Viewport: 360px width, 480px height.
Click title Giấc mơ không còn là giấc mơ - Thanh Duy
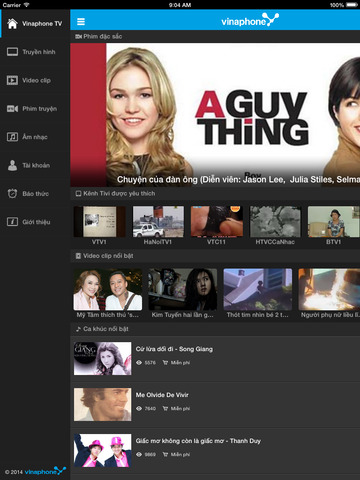198,441
